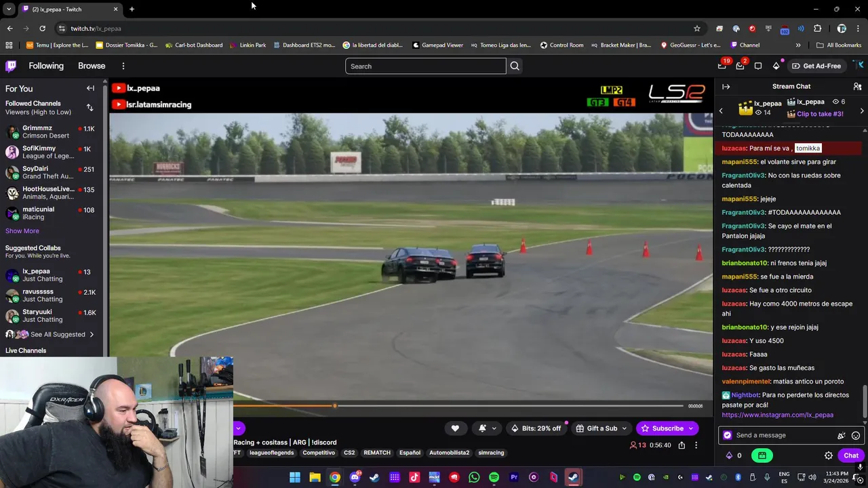The width and height of the screenshot is (868, 488).
Task: Expand purple arrow left of stream title
Action: pyautogui.click(x=239, y=428)
